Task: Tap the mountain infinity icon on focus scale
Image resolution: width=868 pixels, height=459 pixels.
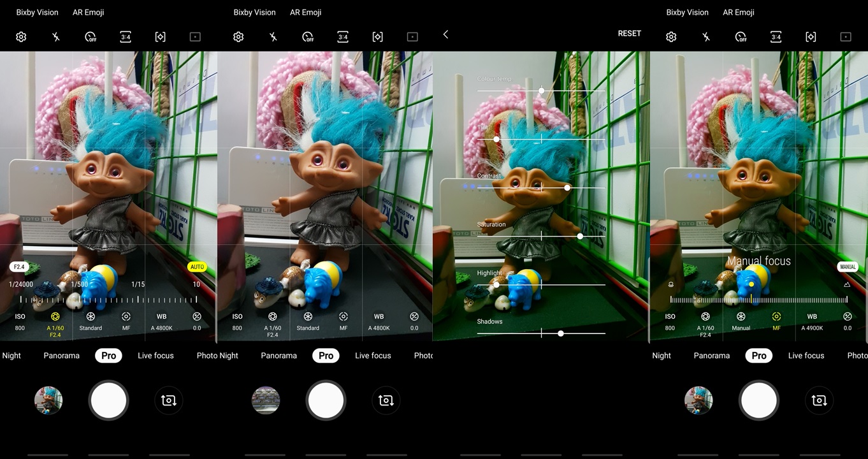Action: click(x=847, y=284)
